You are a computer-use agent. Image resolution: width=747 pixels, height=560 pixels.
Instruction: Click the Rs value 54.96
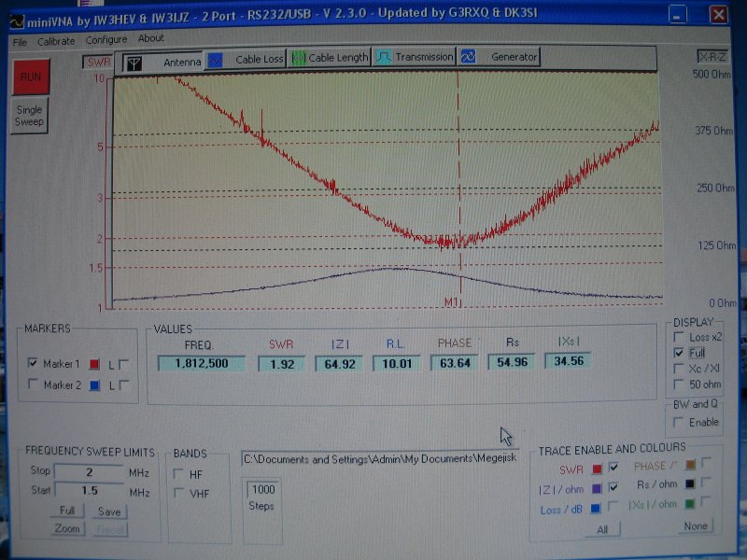[512, 362]
